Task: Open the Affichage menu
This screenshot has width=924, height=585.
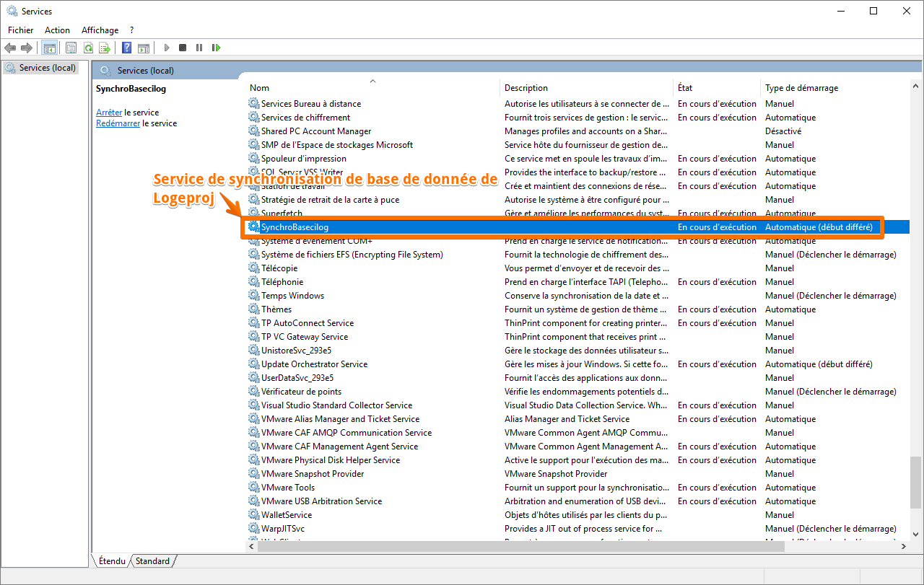Action: (x=100, y=30)
